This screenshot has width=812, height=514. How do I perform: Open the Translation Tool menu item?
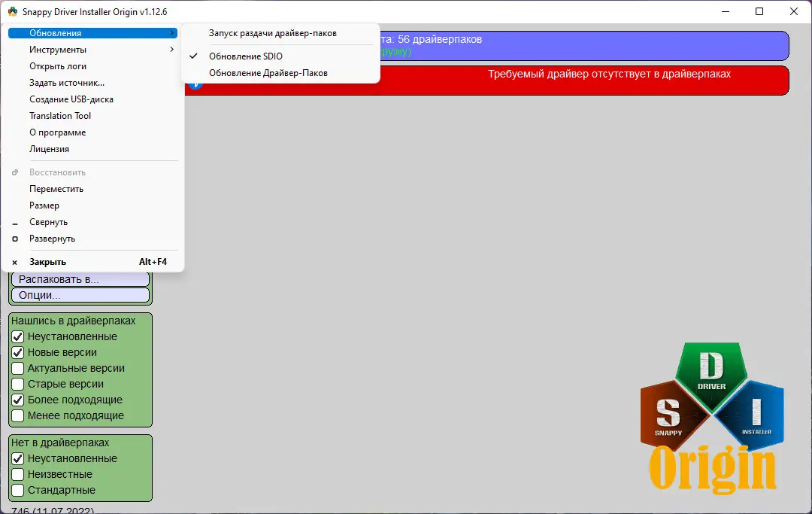pos(60,115)
